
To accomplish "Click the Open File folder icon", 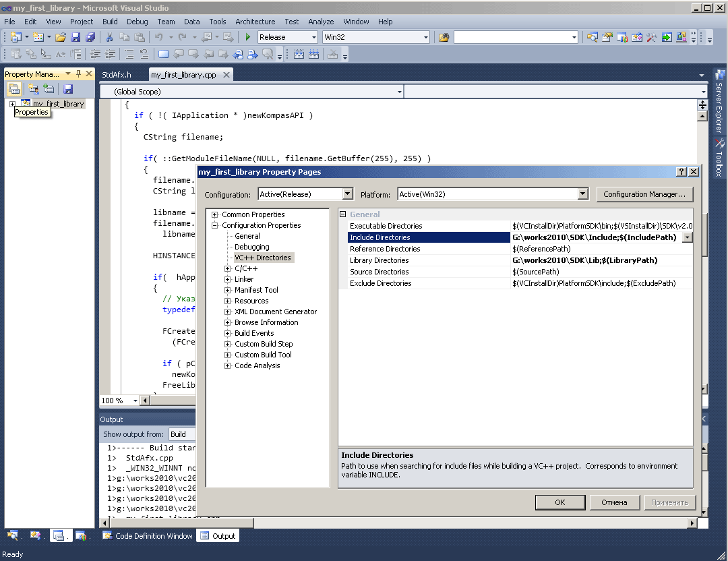I will tap(61, 37).
